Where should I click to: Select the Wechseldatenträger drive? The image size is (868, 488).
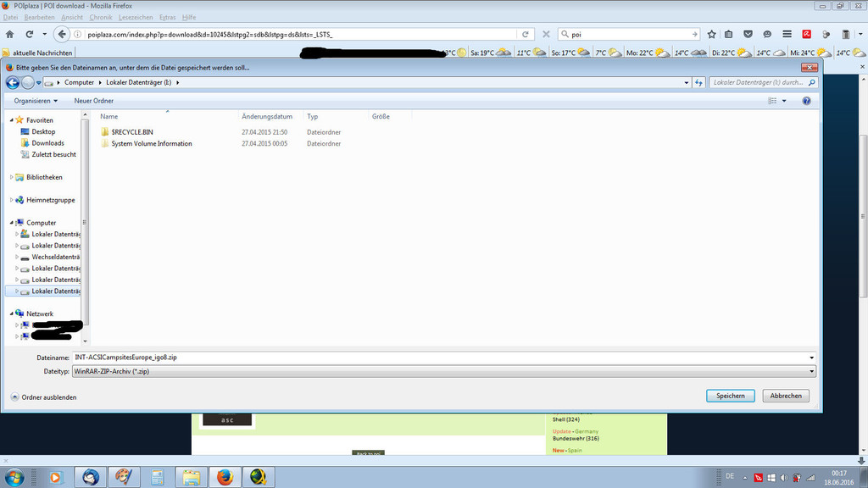click(x=55, y=257)
